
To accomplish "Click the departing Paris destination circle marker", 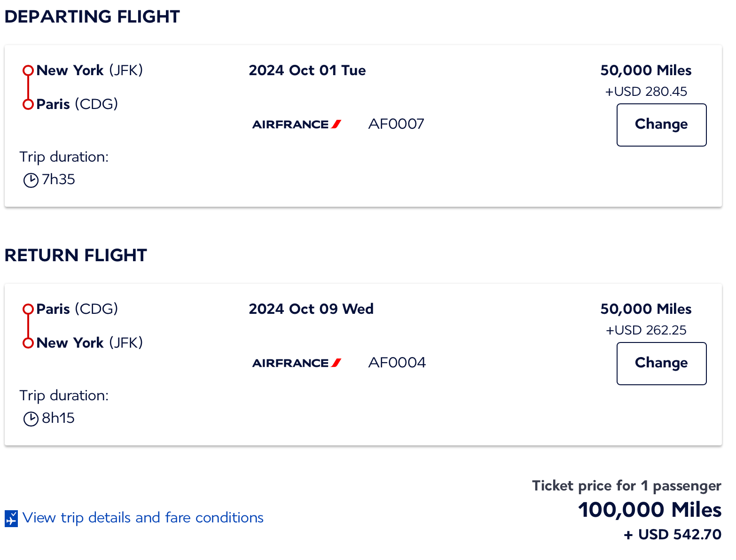I will (28, 104).
